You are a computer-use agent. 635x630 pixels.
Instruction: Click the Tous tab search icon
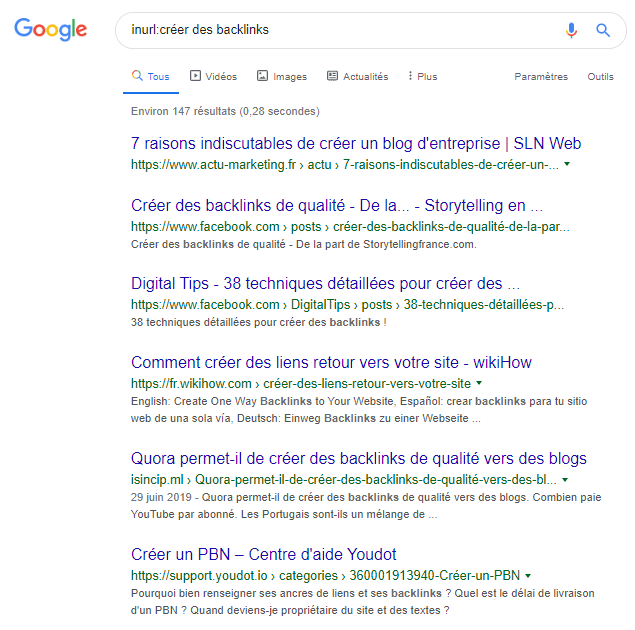[137, 75]
